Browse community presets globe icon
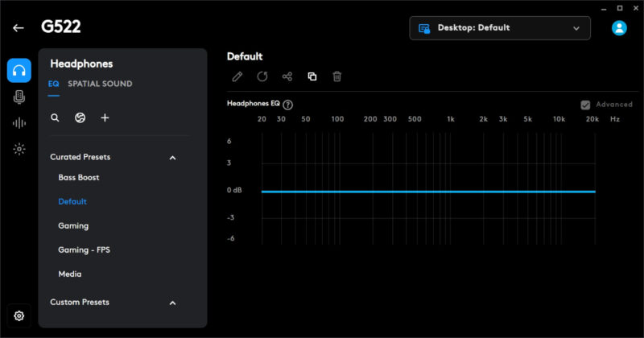This screenshot has width=644, height=338. point(80,117)
